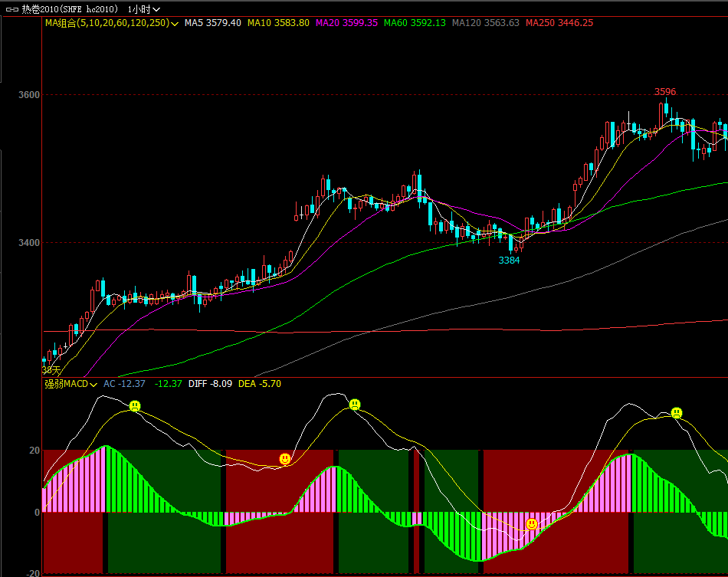Click the green -12.37 readout

168,384
